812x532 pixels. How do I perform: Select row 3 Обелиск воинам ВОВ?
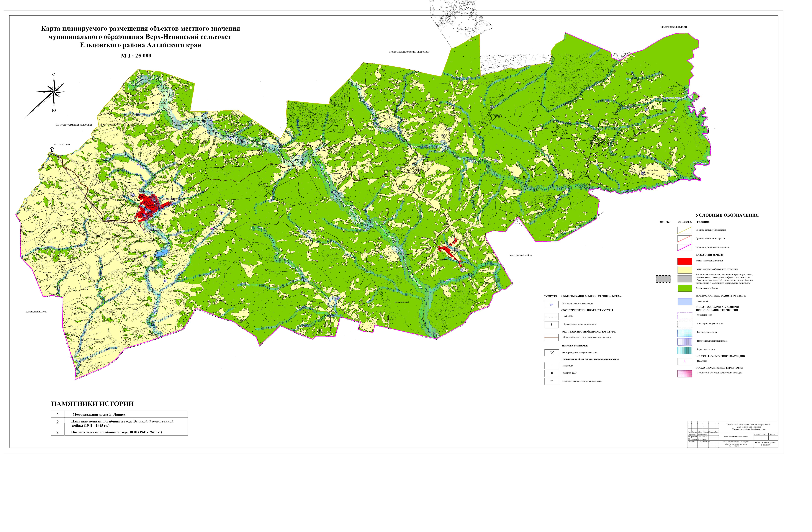tap(119, 432)
